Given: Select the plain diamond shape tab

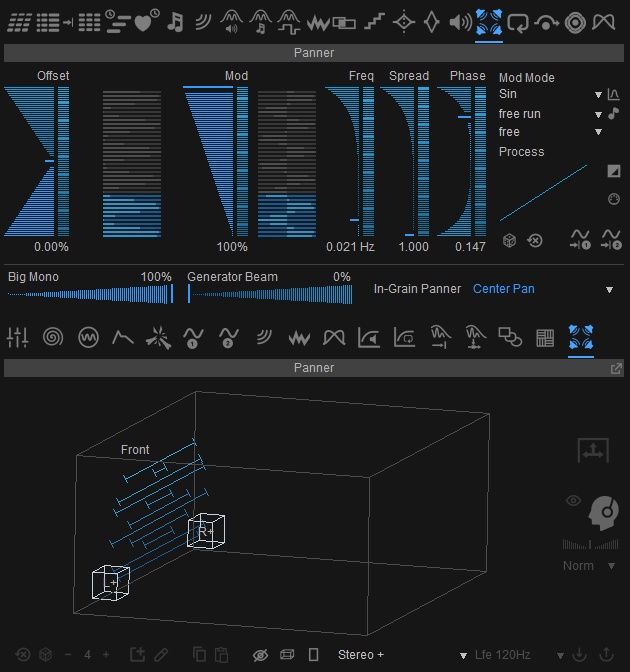Looking at the screenshot, I should pos(432,22).
